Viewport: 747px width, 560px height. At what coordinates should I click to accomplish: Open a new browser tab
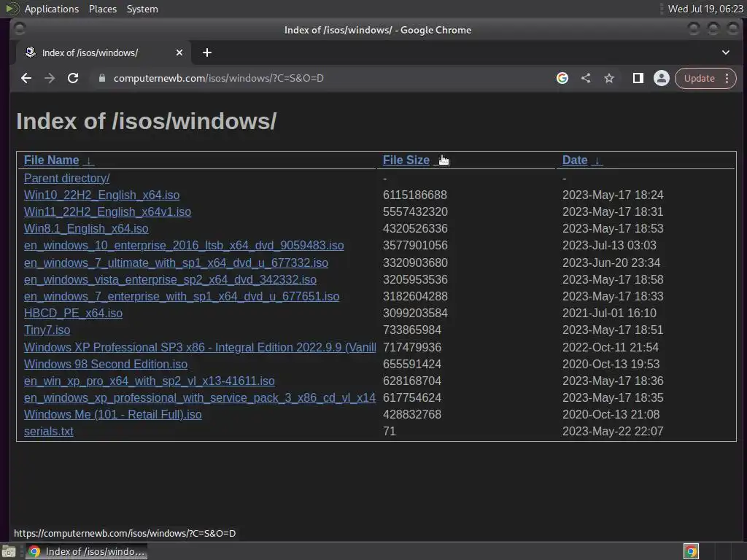pyautogui.click(x=206, y=52)
